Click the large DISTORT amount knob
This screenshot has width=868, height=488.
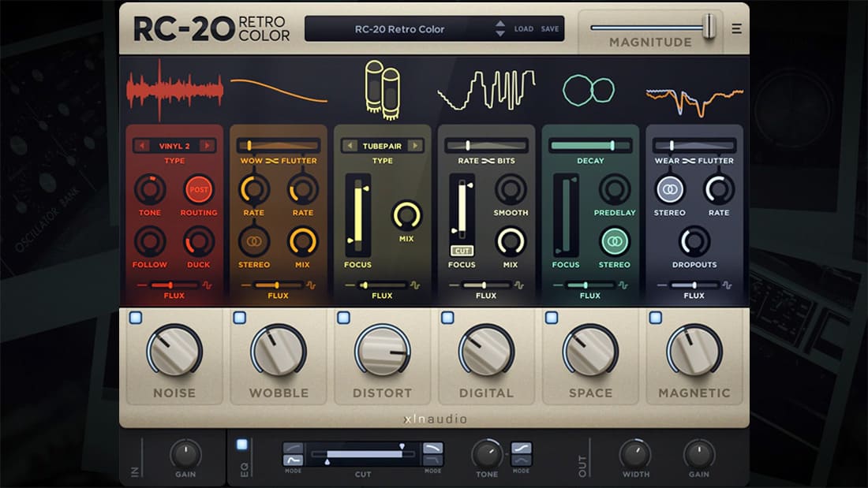click(x=383, y=351)
